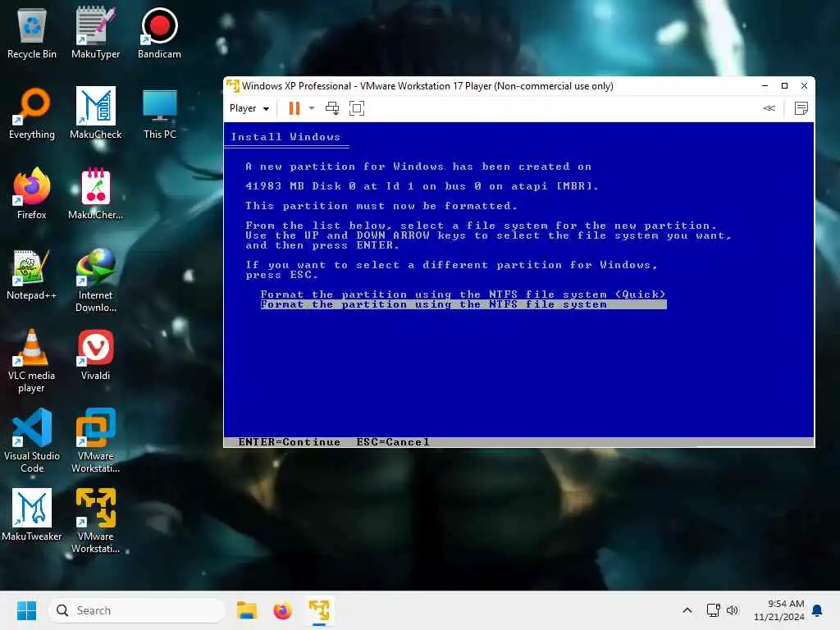Open the blue-orange VMware Workstation icon
The width and height of the screenshot is (840, 630).
click(95, 441)
